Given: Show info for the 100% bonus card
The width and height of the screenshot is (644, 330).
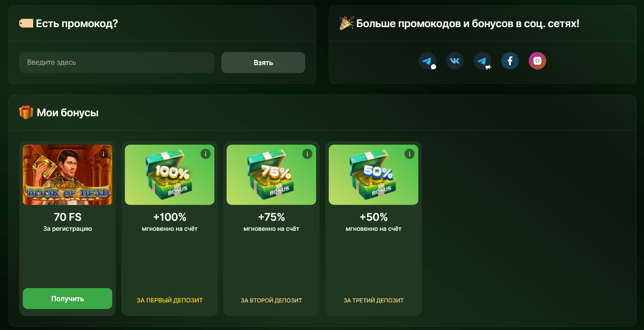Looking at the screenshot, I should click(206, 154).
